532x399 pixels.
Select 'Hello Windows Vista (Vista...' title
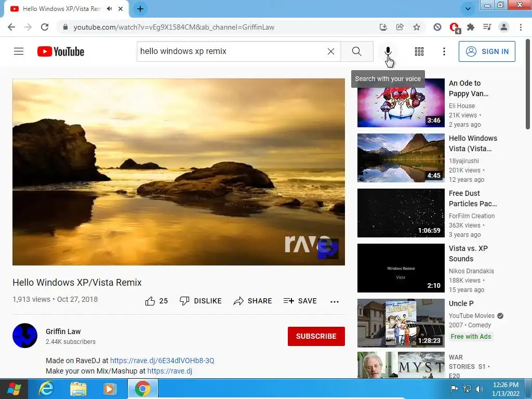(473, 143)
